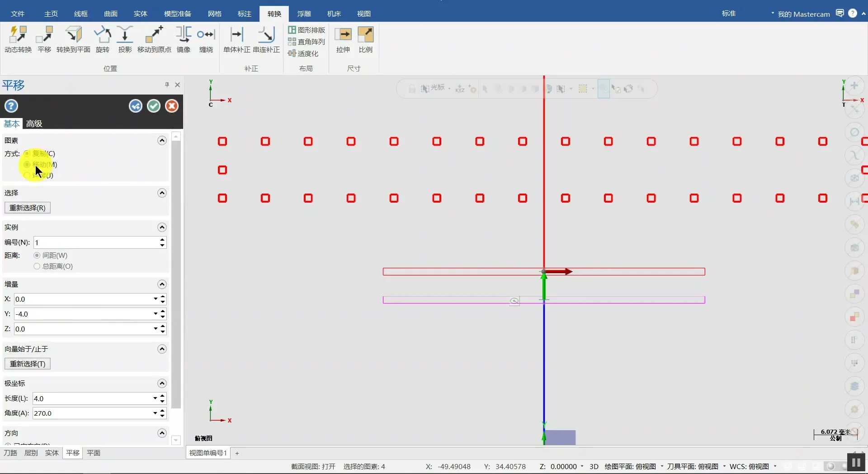The image size is (868, 474).
Task: Click the 投影 (Project) tool icon
Action: [x=125, y=35]
